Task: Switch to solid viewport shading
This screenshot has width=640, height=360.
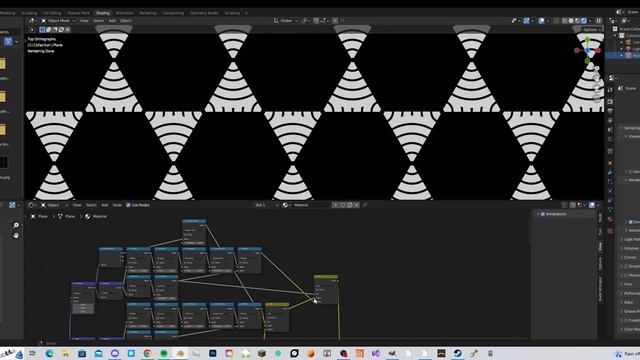Action: click(571, 21)
